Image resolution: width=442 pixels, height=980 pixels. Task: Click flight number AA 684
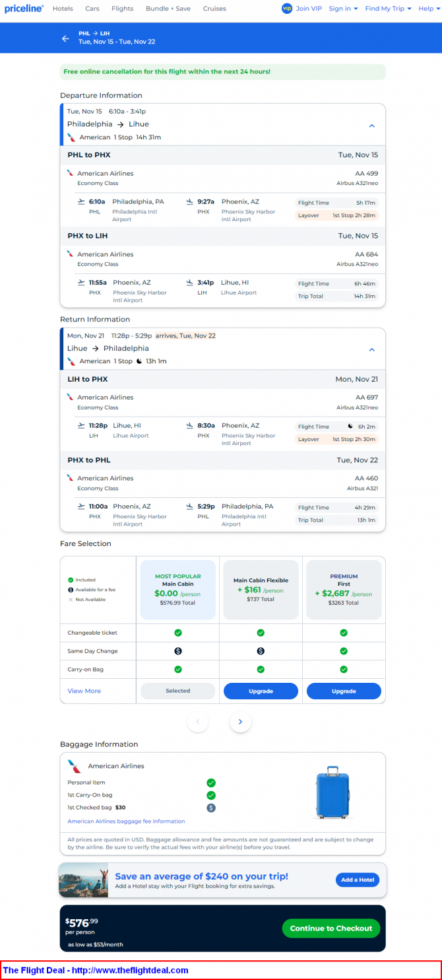(x=366, y=254)
